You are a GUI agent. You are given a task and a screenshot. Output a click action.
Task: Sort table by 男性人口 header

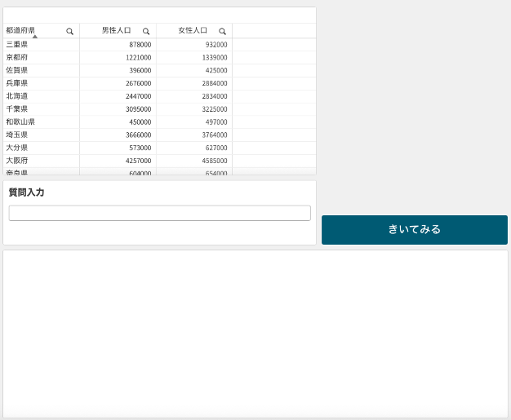116,30
